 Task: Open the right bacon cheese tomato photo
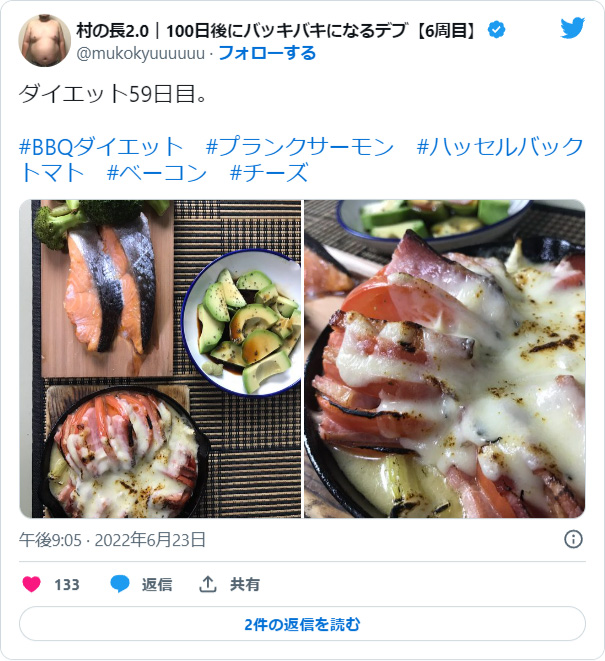445,359
